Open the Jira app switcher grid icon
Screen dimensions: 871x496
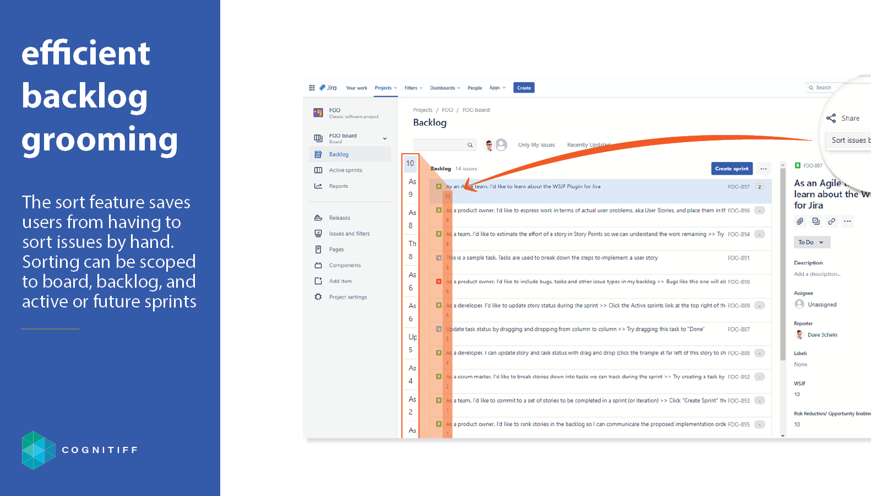tap(312, 88)
